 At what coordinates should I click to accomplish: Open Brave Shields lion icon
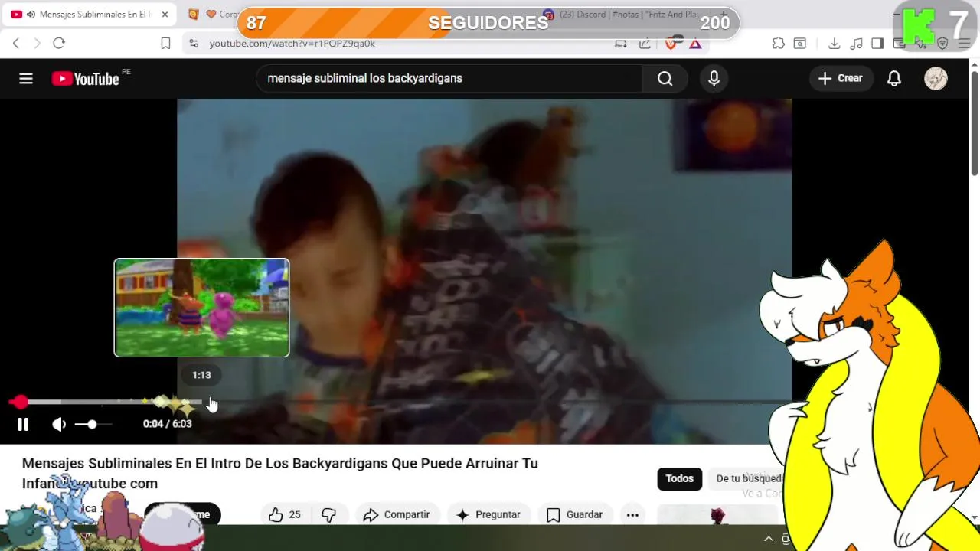point(671,44)
